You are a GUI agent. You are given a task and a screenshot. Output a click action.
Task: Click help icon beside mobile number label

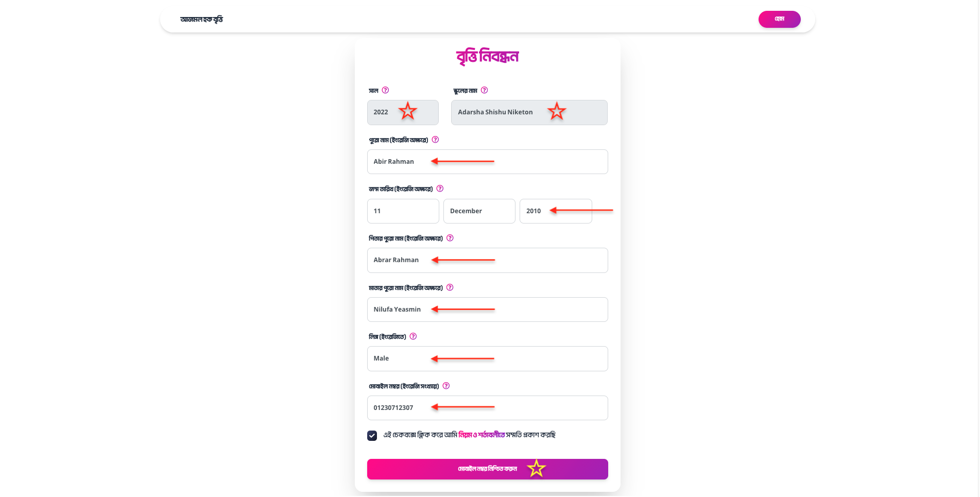click(x=446, y=386)
